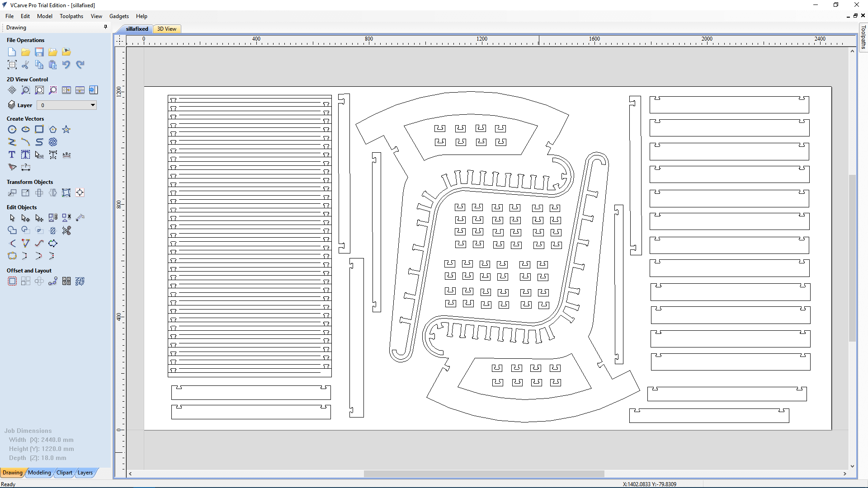Open the Move selected objects tool
Viewport: 868px width, 488px height.
(x=12, y=192)
